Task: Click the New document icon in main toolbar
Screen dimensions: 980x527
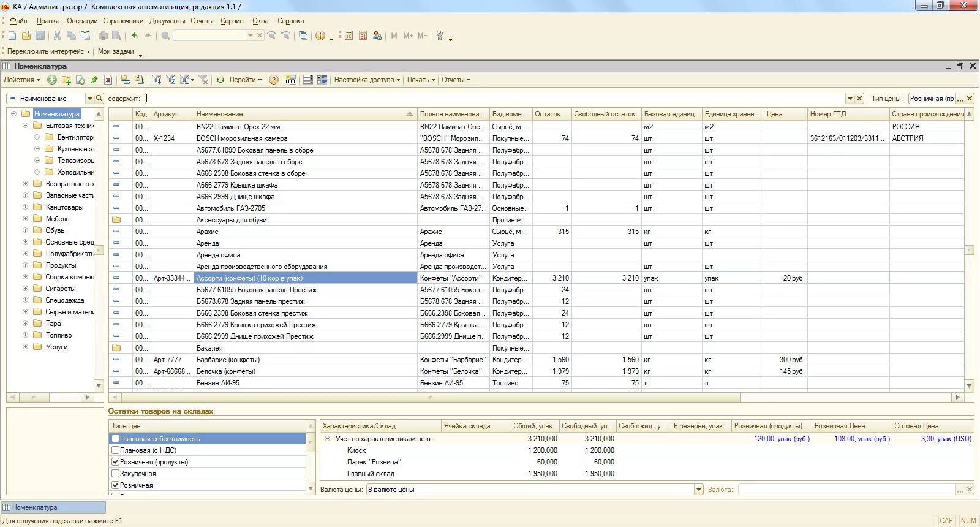Action: [12, 36]
